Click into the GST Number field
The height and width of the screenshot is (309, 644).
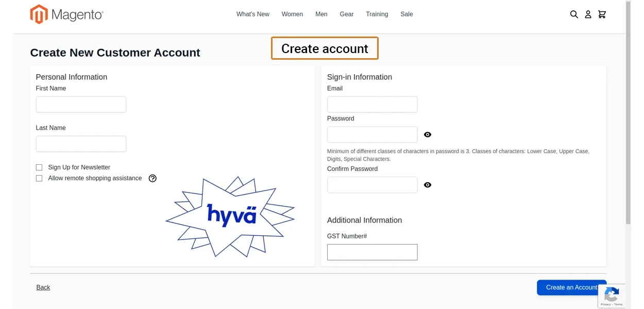[372, 252]
